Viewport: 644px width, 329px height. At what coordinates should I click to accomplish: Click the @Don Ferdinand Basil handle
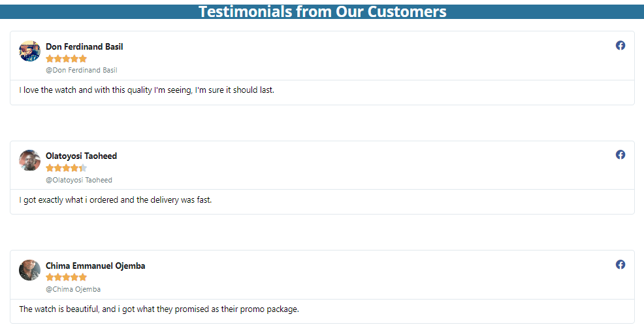(82, 70)
